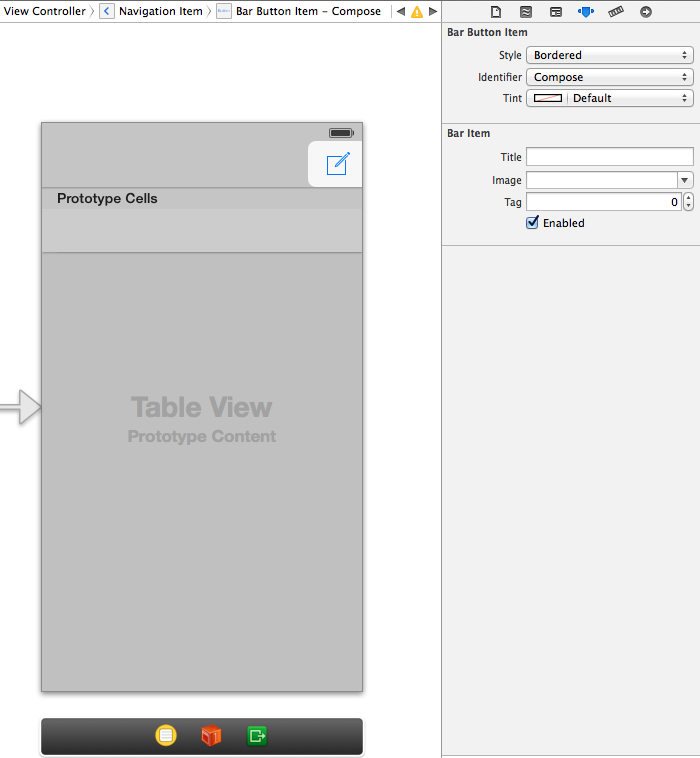Open the Size inspector ruler tab
The height and width of the screenshot is (758, 700).
(616, 12)
